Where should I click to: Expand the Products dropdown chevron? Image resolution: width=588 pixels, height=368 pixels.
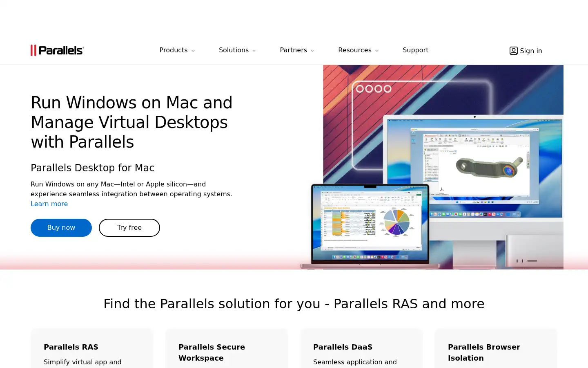point(193,51)
